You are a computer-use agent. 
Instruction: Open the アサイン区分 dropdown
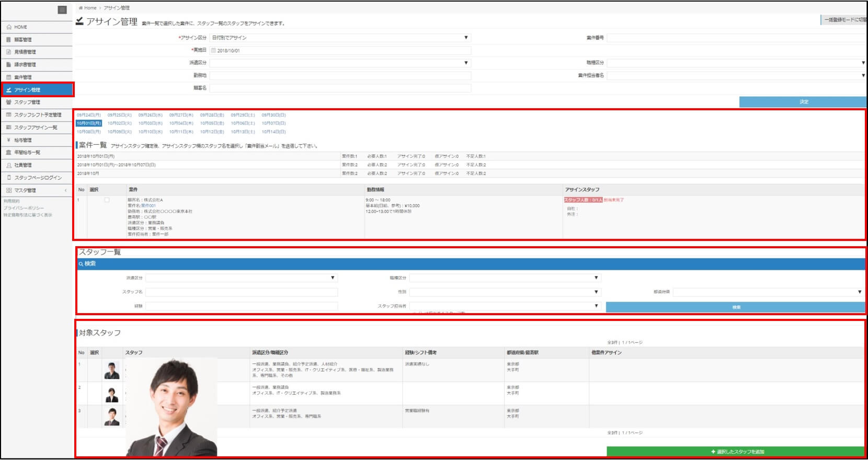coord(340,38)
